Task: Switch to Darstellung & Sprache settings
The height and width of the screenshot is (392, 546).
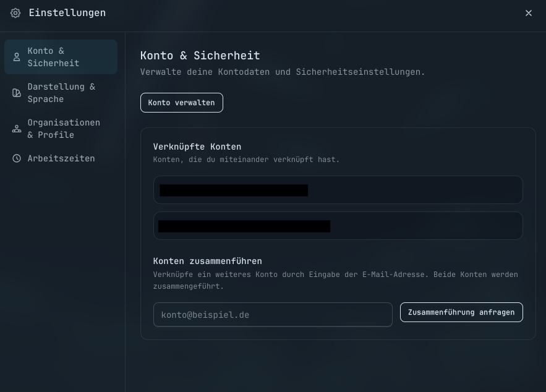Action: click(61, 93)
